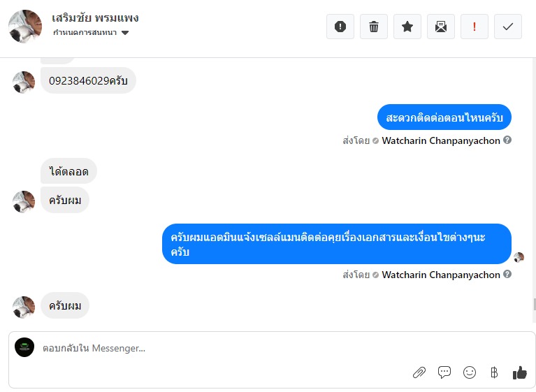Delete conversation with trash icon
The height and width of the screenshot is (392, 536).
(374, 27)
